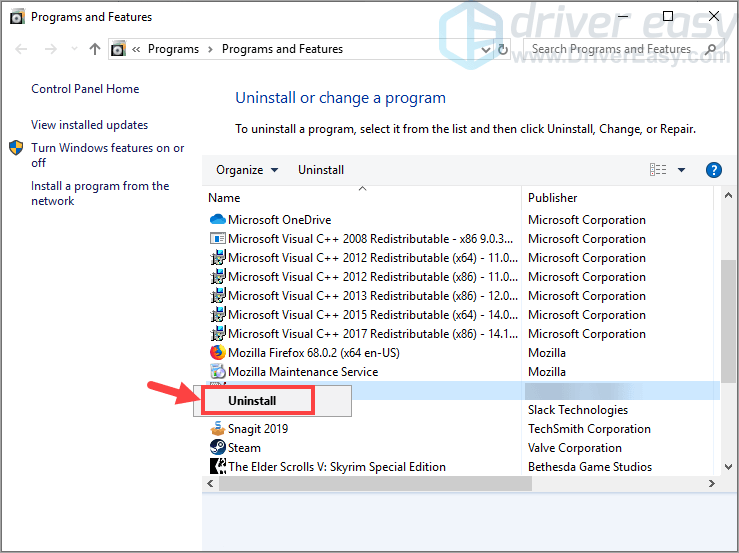Click Programs in the breadcrumb path

pyautogui.click(x=173, y=49)
